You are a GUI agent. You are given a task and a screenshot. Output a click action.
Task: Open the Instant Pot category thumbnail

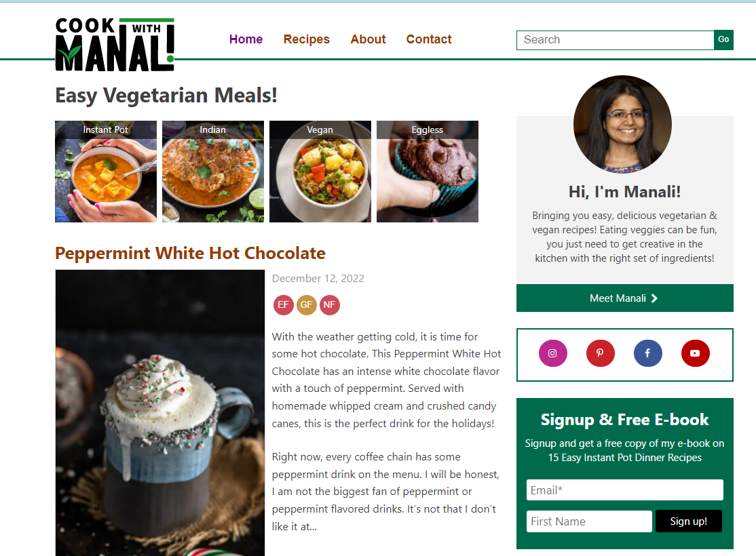coord(106,172)
